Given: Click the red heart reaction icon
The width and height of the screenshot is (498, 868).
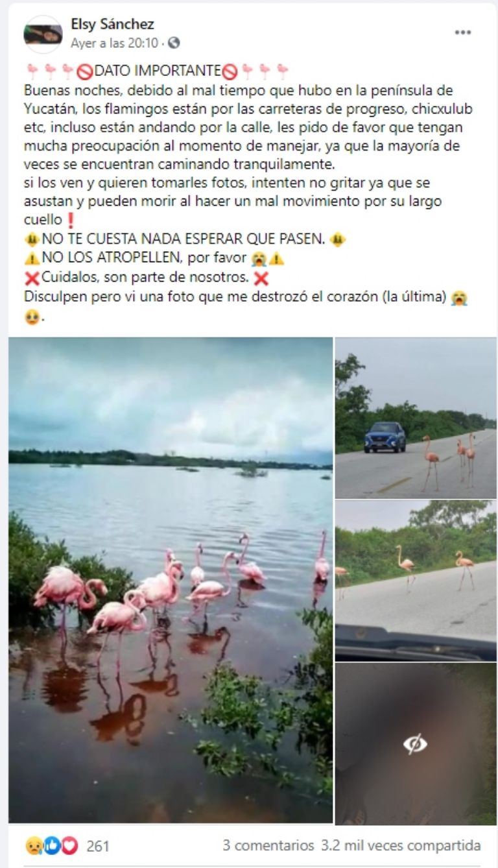Looking at the screenshot, I should (69, 845).
